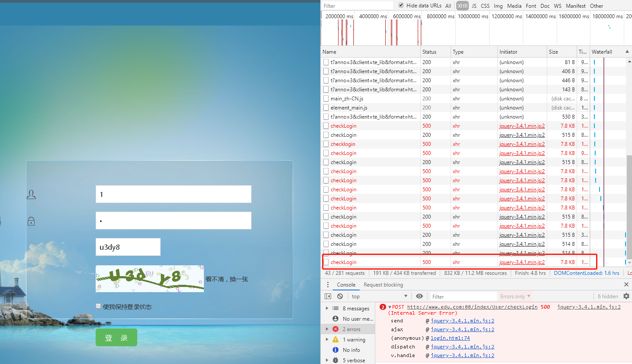Expand the '8 messages' sidebar group
The height and width of the screenshot is (364, 632).
click(327, 309)
